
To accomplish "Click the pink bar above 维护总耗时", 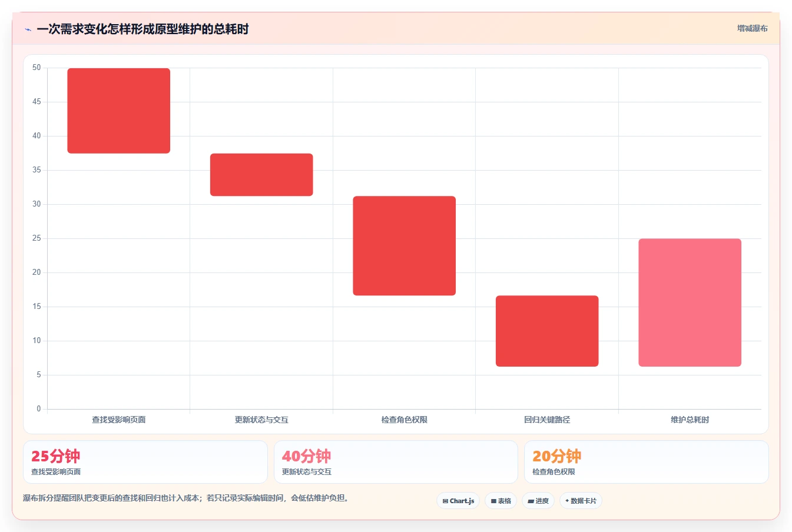I will click(x=690, y=302).
